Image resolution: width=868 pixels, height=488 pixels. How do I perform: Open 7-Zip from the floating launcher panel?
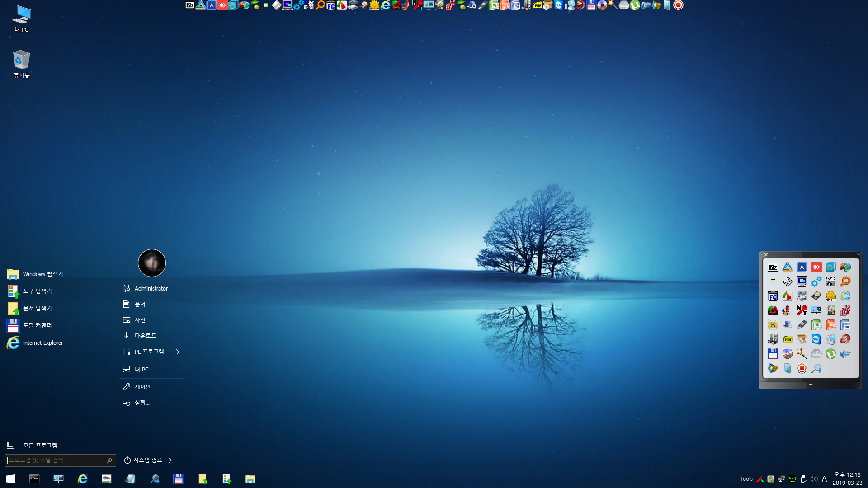coord(773,267)
